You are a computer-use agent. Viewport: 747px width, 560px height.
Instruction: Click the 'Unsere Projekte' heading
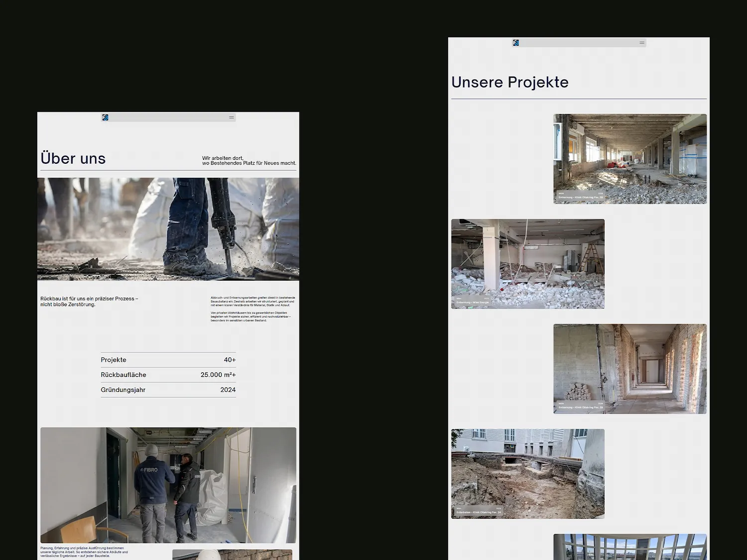click(510, 82)
